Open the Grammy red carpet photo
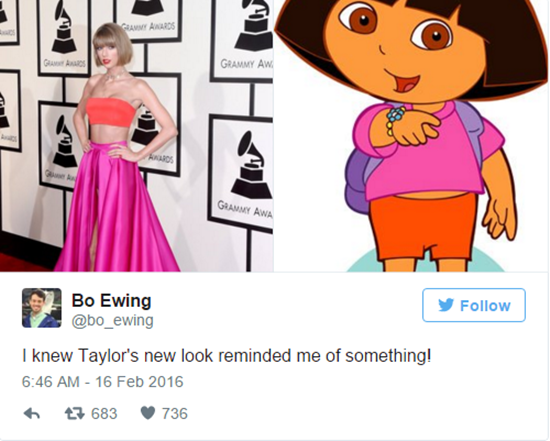 tap(136, 136)
